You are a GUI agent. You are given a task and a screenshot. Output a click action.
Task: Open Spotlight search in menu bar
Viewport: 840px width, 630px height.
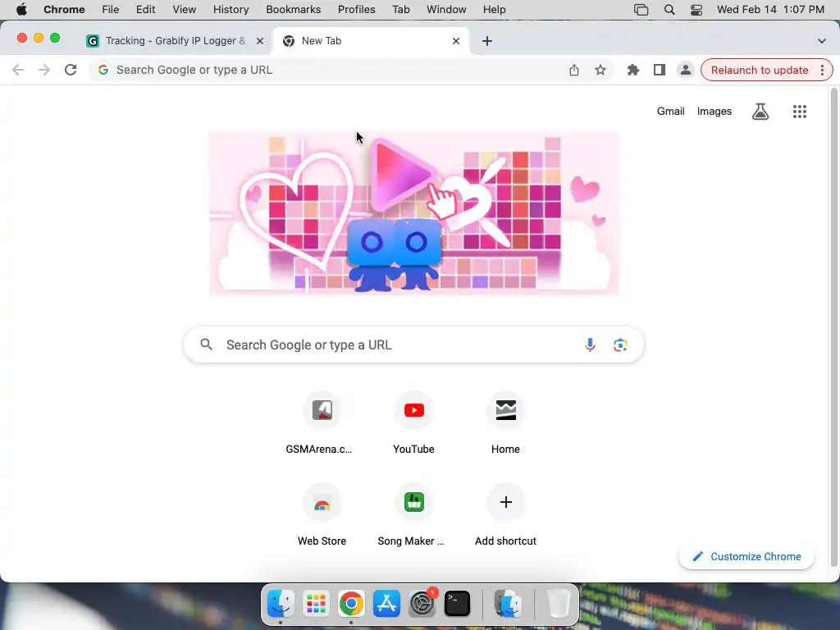(669, 10)
